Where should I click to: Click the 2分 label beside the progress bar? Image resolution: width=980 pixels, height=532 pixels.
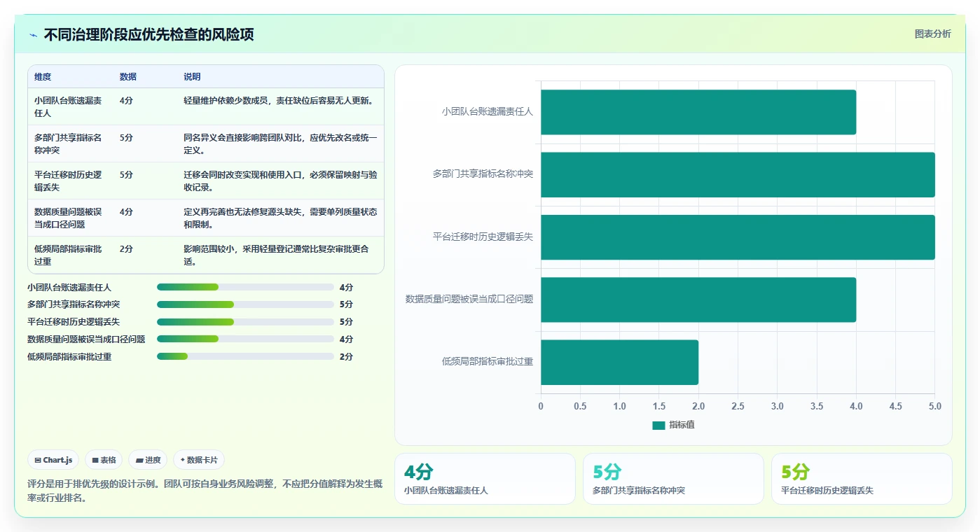pyautogui.click(x=346, y=356)
